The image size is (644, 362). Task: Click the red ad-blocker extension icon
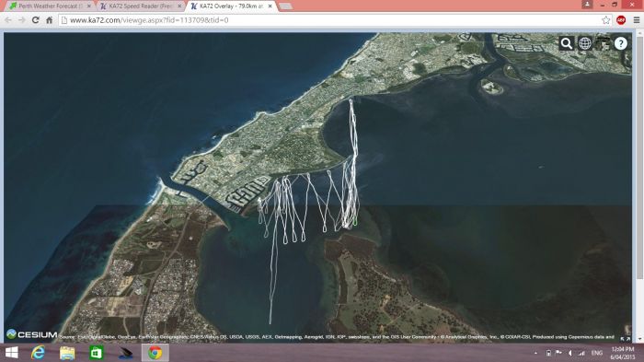621,19
